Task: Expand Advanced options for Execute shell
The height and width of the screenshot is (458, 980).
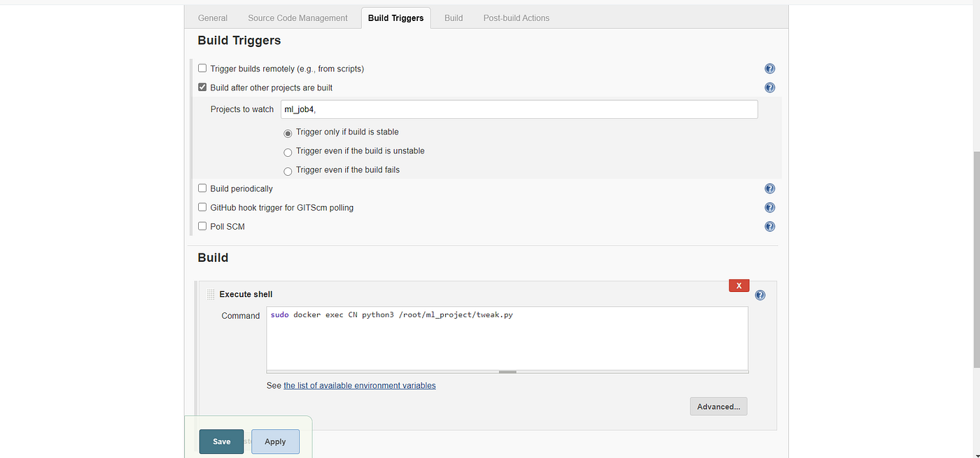Action: 718,406
